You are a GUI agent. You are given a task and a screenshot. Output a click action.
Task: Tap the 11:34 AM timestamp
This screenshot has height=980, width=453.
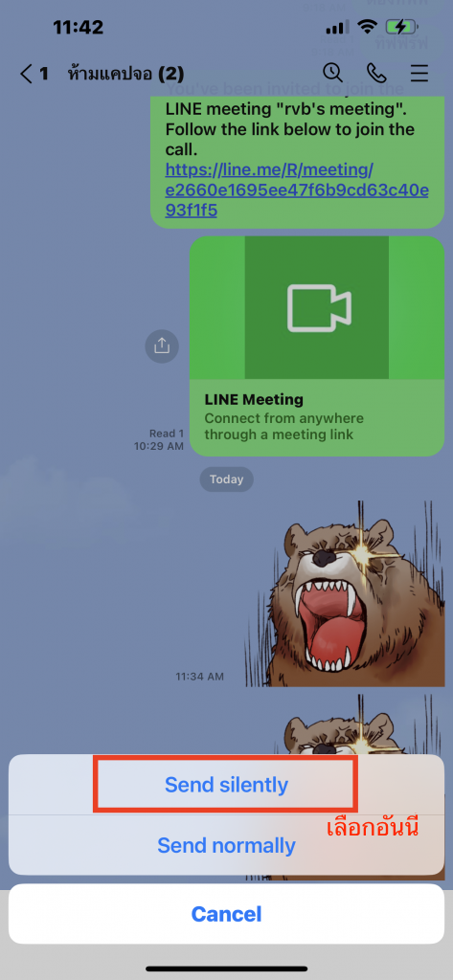(x=199, y=677)
